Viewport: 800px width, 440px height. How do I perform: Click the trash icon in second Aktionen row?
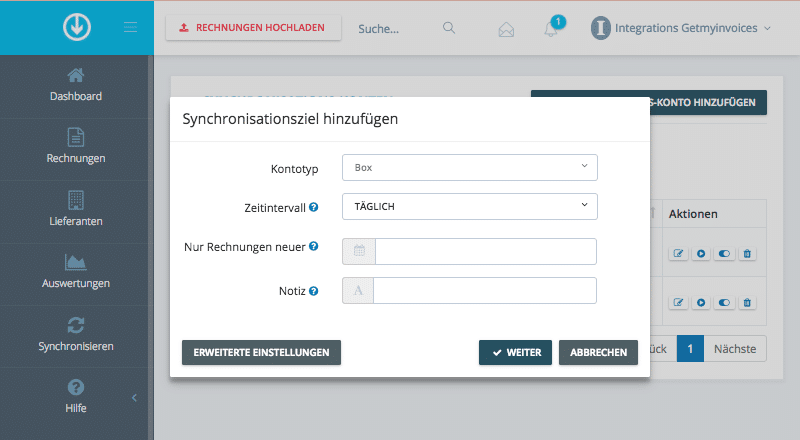(x=747, y=302)
